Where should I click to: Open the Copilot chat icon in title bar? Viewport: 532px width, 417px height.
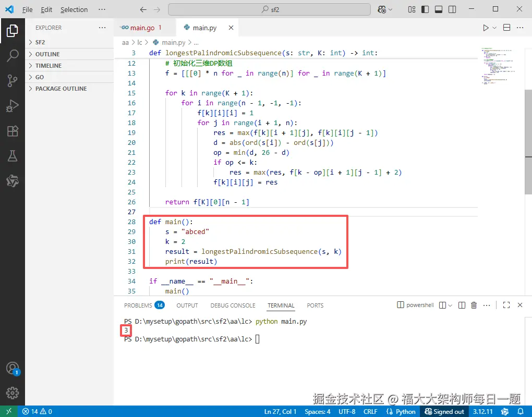[382, 9]
